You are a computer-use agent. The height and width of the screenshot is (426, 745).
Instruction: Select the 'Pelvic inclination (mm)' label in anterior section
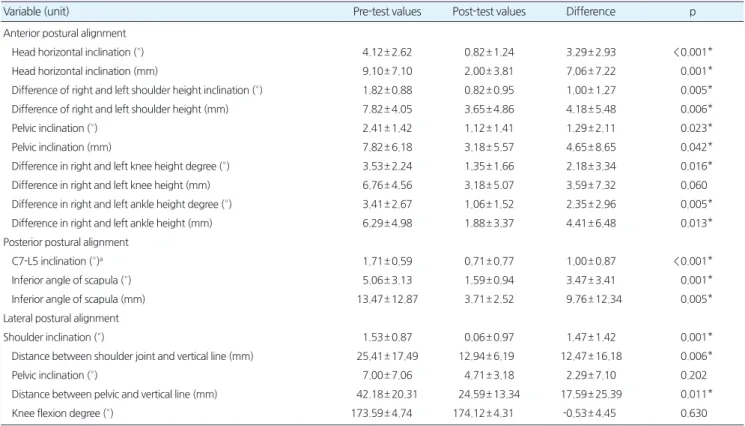click(x=61, y=147)
